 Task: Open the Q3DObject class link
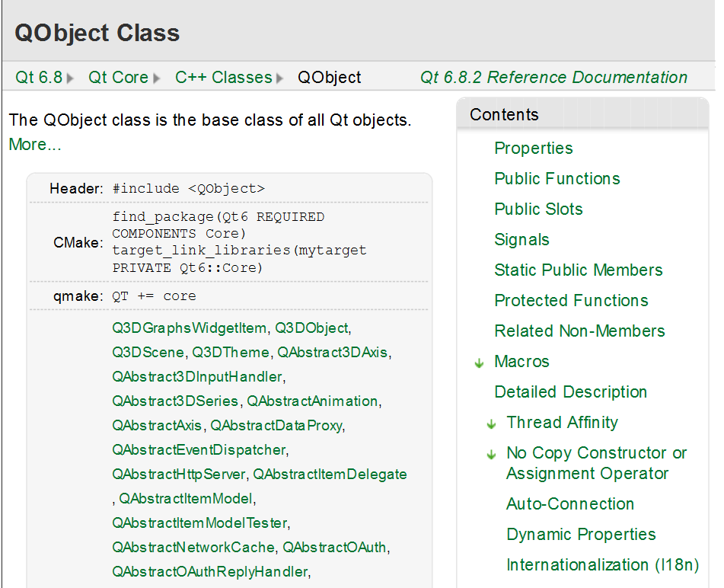click(311, 328)
